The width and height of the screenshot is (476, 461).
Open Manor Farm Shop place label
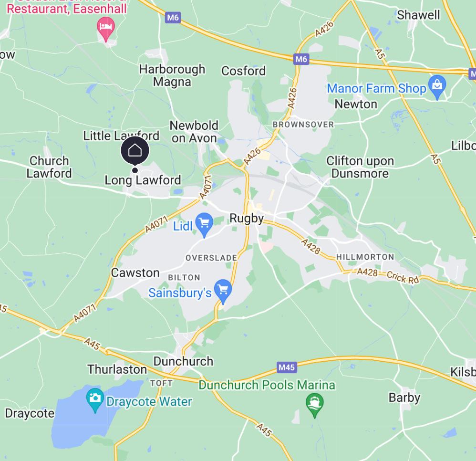pyautogui.click(x=376, y=89)
